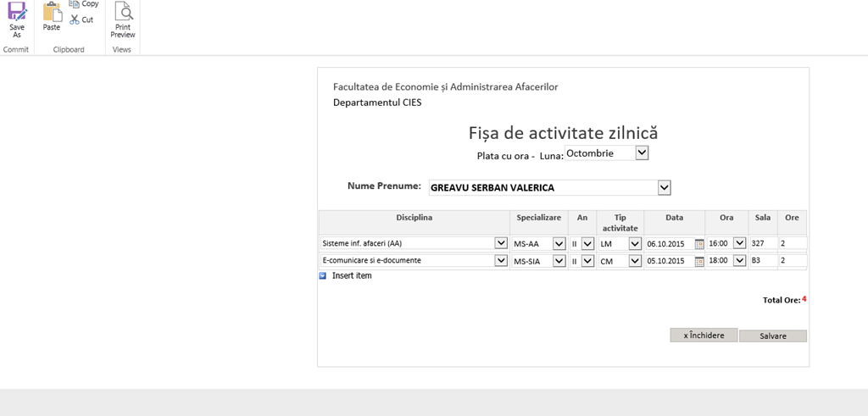Screen dimensions: 868x416
Task: Click the Insert item link
Action: pos(352,275)
